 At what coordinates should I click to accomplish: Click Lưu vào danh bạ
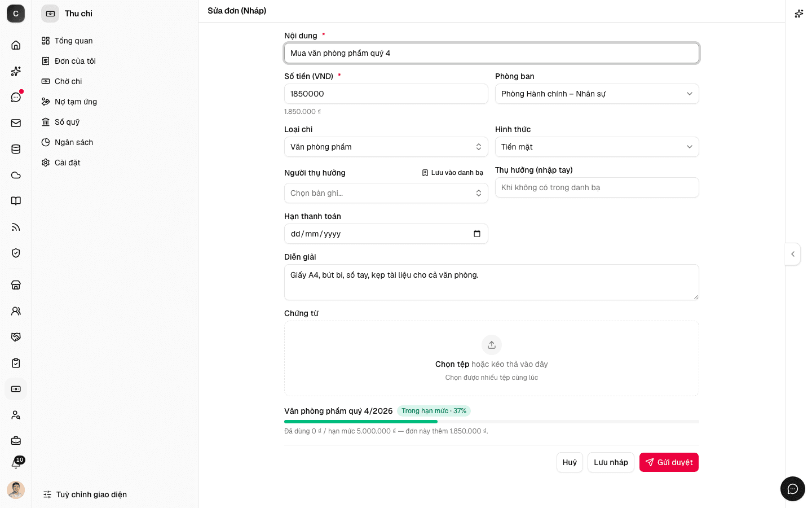[453, 173]
